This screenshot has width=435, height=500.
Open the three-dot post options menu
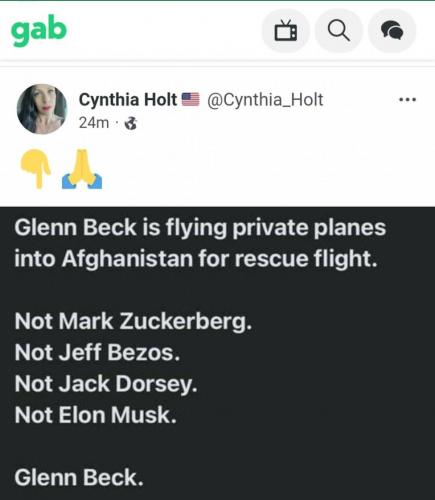click(407, 99)
